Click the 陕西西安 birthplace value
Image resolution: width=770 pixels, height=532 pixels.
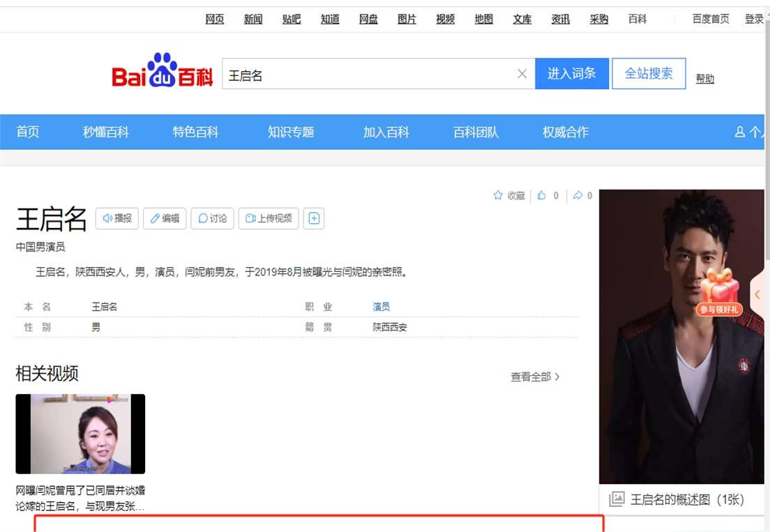tap(389, 327)
